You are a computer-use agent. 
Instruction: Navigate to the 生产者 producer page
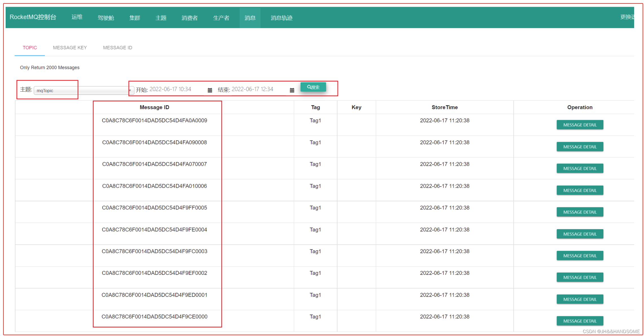click(x=221, y=18)
